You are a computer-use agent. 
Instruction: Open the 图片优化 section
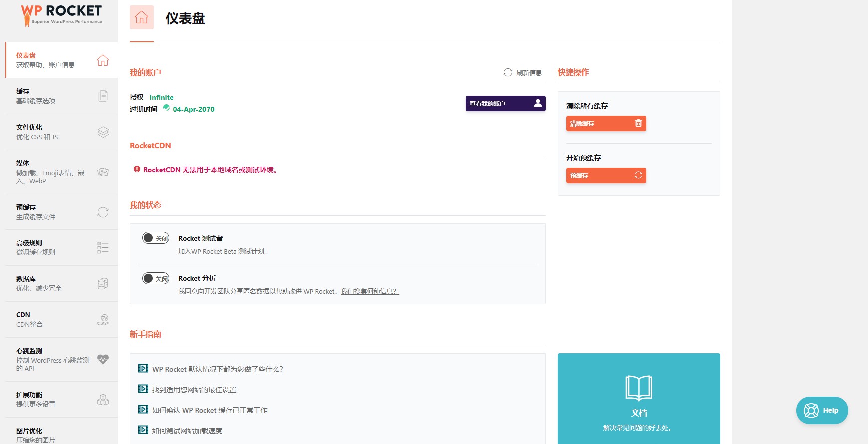[62, 432]
